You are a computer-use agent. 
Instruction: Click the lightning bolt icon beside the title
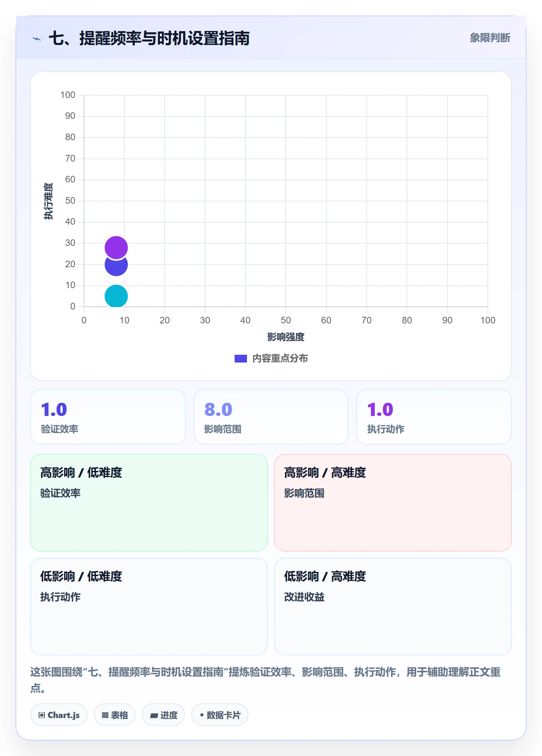[37, 39]
